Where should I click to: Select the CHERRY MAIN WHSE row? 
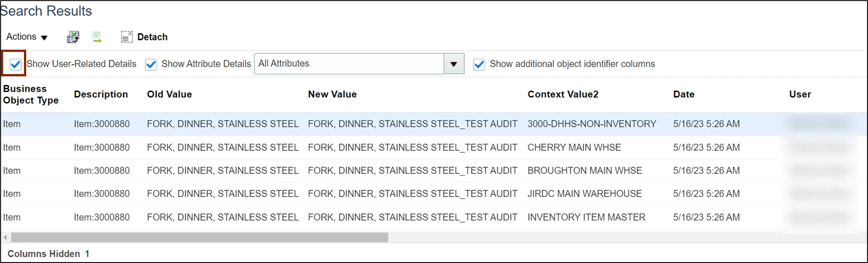pyautogui.click(x=574, y=148)
